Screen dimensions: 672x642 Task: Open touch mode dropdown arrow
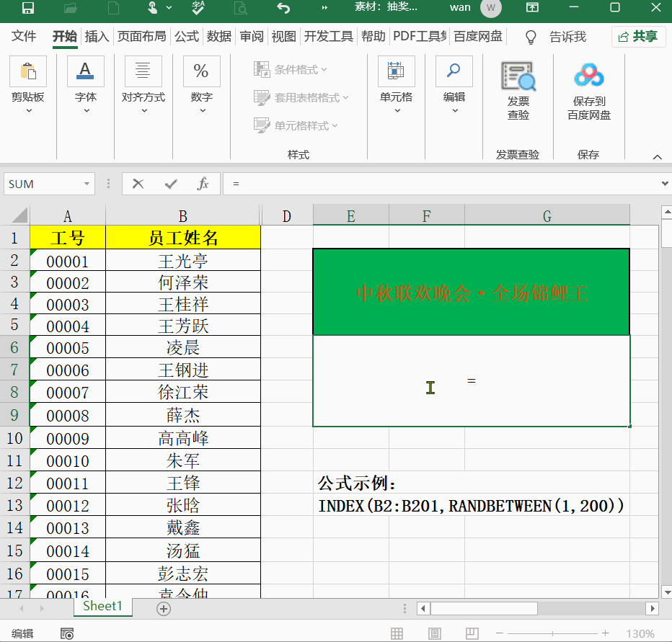[169, 8]
